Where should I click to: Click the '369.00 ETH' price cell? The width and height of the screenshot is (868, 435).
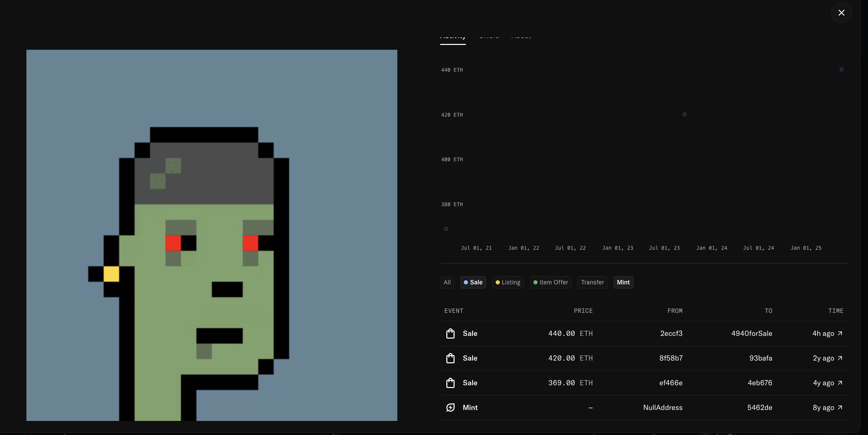tap(570, 383)
